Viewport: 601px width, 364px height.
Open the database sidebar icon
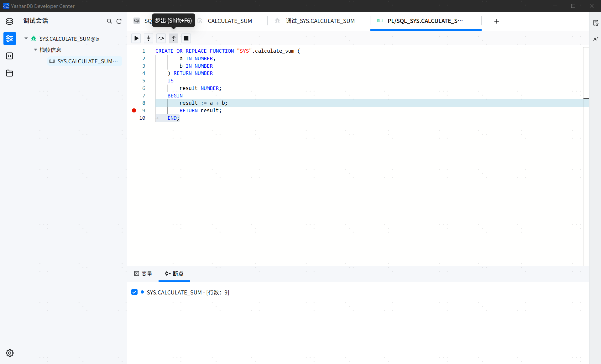pos(9,21)
